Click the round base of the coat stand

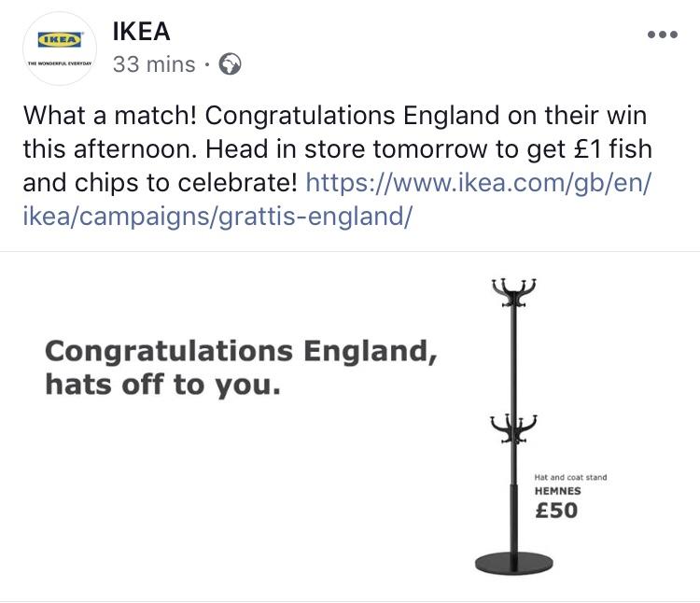click(513, 563)
